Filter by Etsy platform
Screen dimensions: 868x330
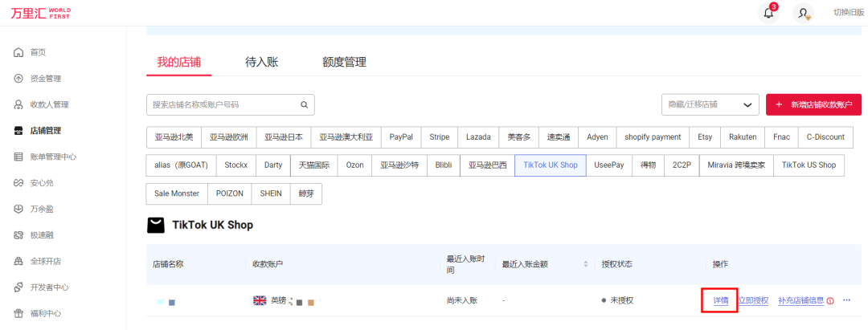coord(705,137)
